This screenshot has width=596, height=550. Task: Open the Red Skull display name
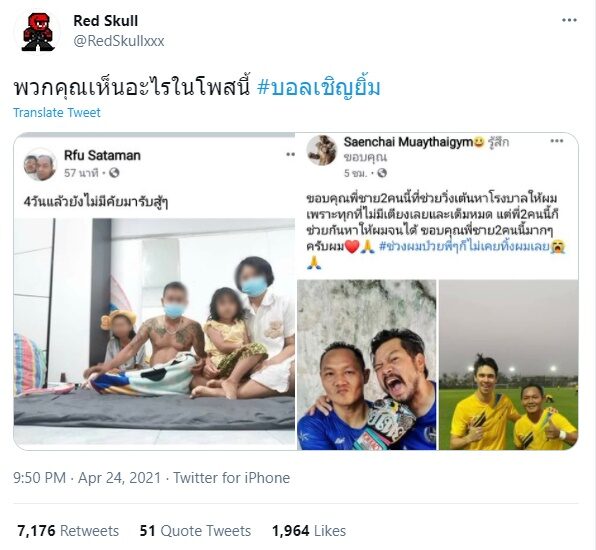(x=106, y=21)
